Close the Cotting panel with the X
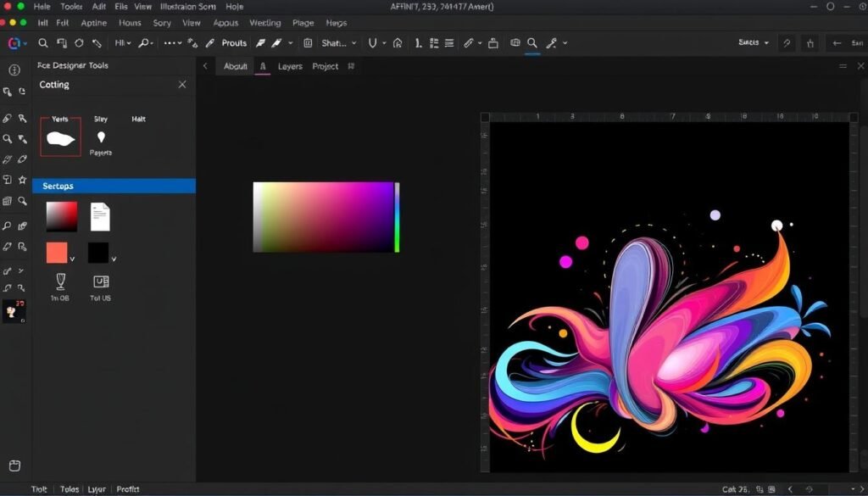The width and height of the screenshot is (868, 496). (x=182, y=85)
